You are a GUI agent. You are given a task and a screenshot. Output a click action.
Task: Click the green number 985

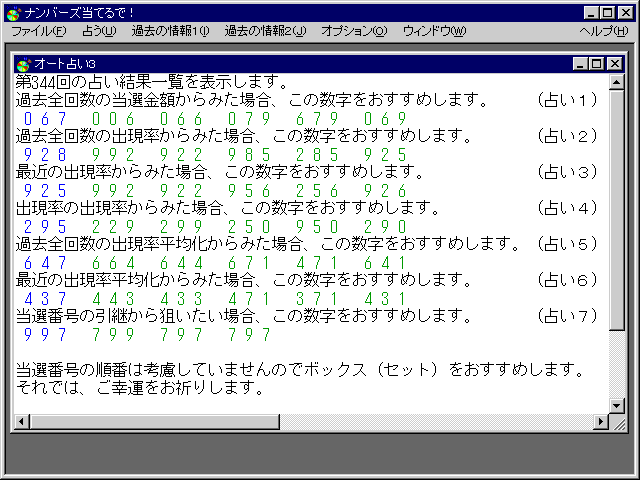coord(249,155)
